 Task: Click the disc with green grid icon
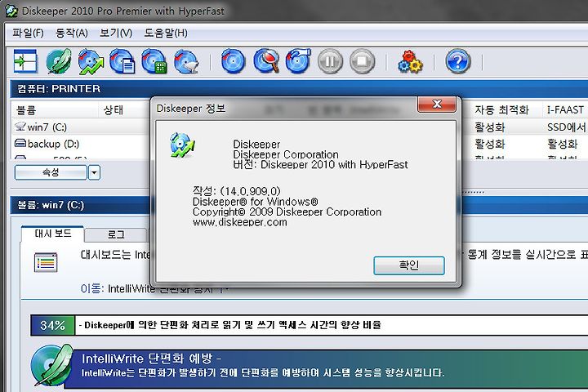[154, 61]
